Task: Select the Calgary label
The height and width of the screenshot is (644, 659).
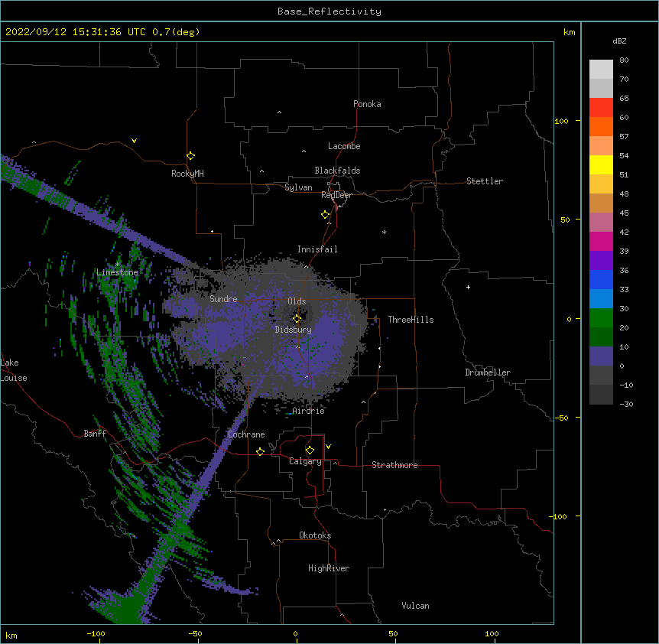Action: (305, 461)
